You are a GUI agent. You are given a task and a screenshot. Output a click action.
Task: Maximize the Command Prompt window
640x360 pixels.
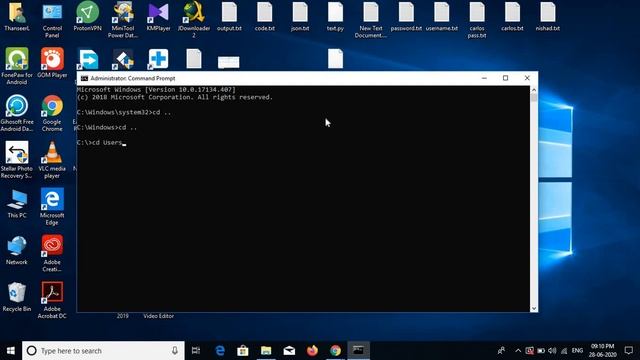point(505,78)
